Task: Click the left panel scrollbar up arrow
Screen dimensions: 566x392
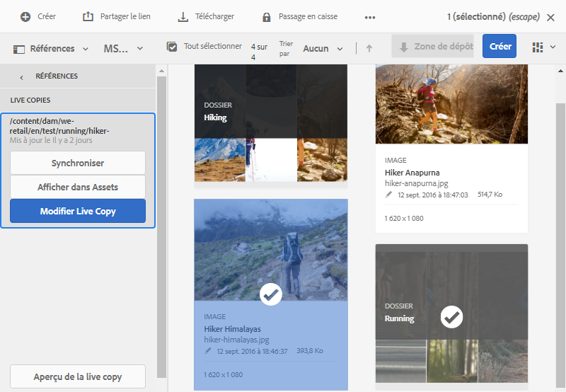Action: tap(161, 71)
